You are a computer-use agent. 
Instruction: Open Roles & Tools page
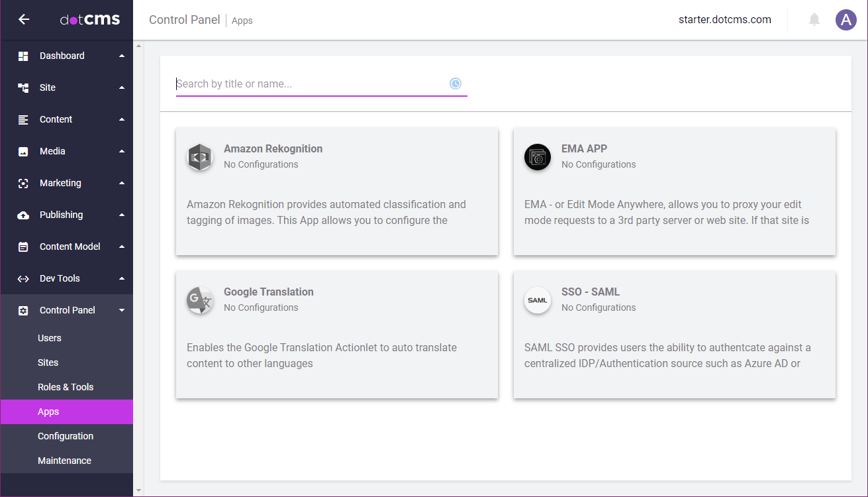tap(66, 387)
